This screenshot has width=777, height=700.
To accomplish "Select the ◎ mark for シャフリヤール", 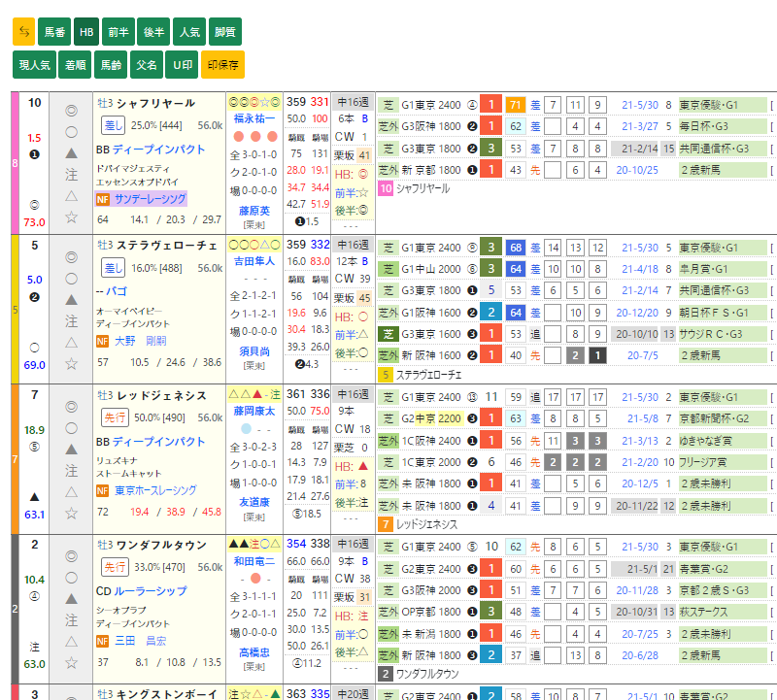I will tap(71, 111).
